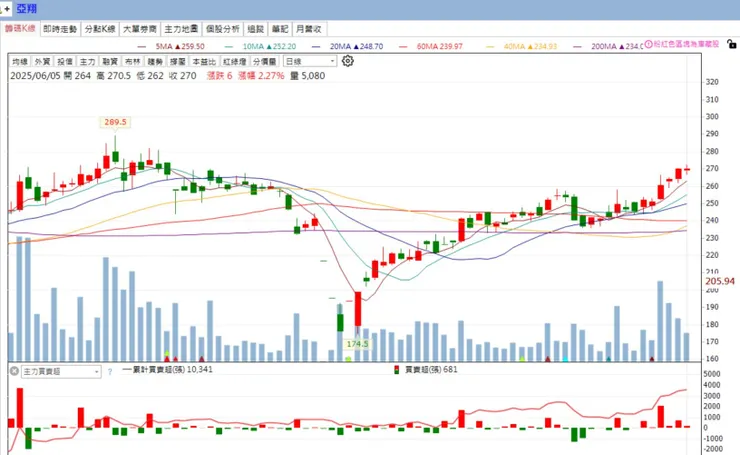The width and height of the screenshot is (740, 455).
Task: Click the 174.5 low price label
Action: 357,344
